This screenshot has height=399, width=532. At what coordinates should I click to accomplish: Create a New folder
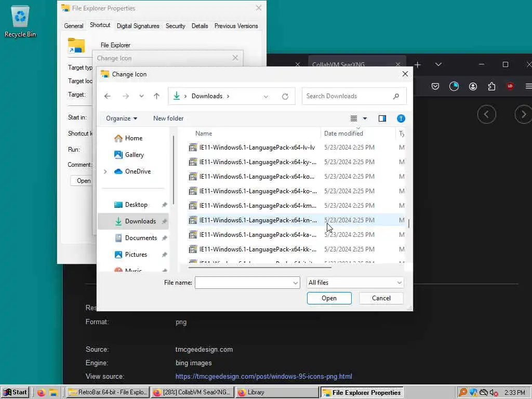(168, 118)
